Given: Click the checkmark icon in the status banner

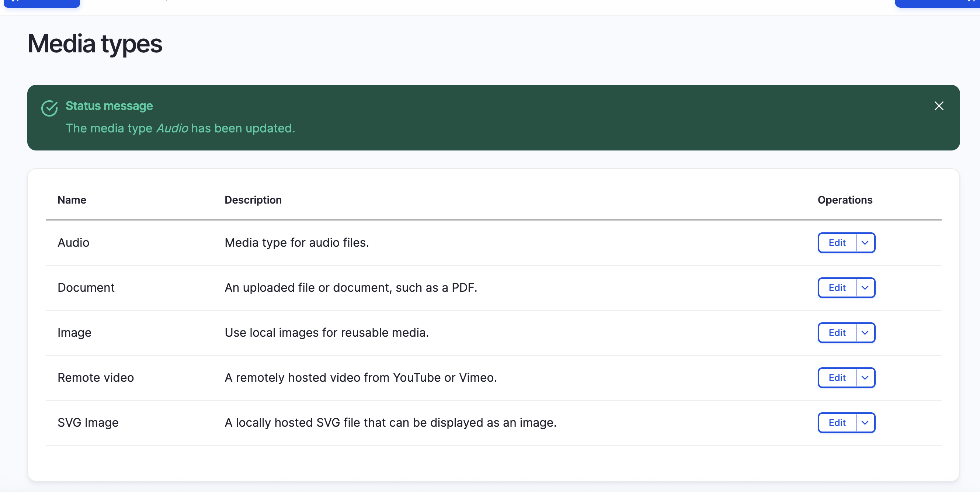Looking at the screenshot, I should (x=50, y=108).
